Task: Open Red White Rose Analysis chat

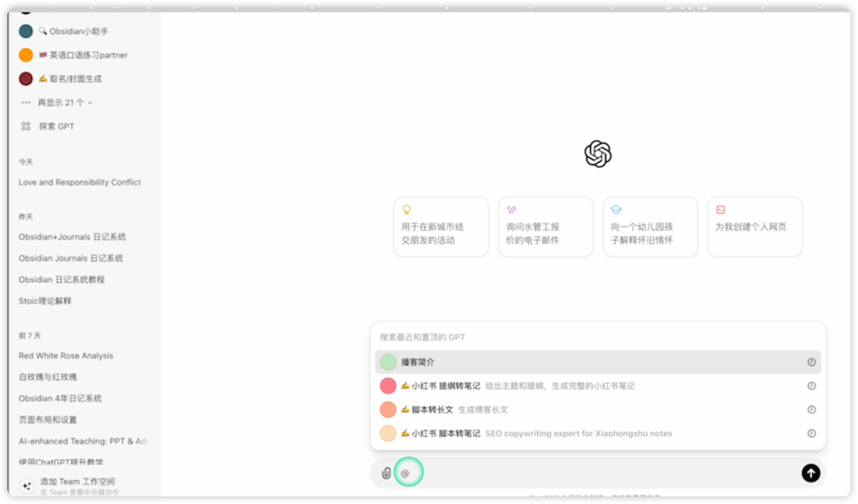Action: (x=66, y=356)
